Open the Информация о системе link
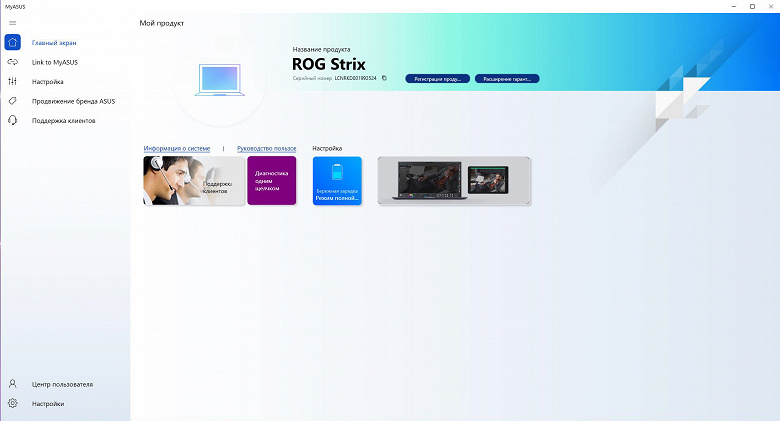This screenshot has width=780, height=421. (177, 148)
